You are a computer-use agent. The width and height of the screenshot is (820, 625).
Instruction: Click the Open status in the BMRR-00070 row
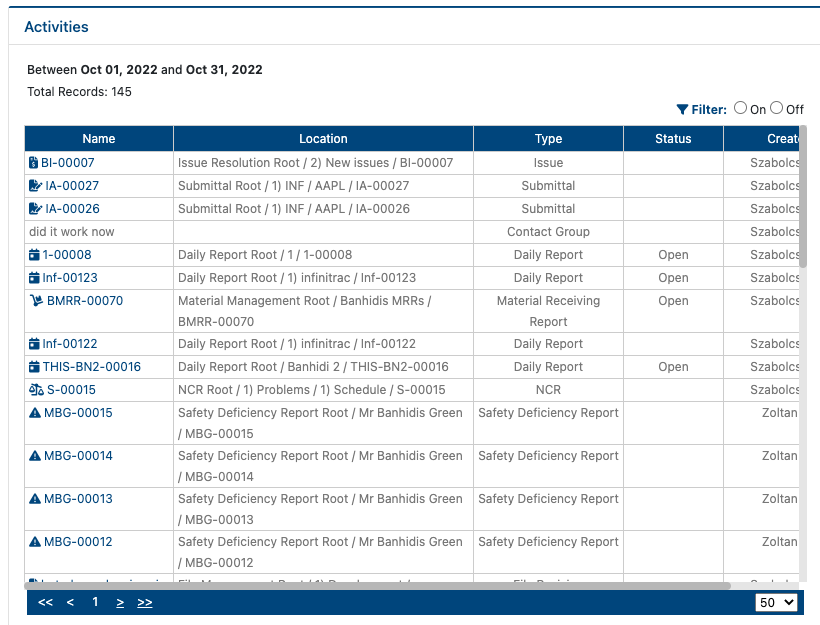click(673, 301)
